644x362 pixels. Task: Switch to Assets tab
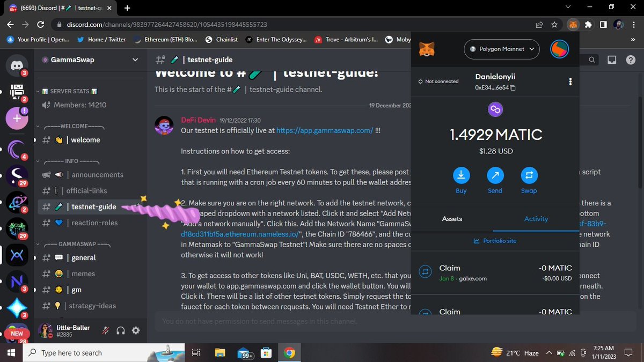coord(452,219)
